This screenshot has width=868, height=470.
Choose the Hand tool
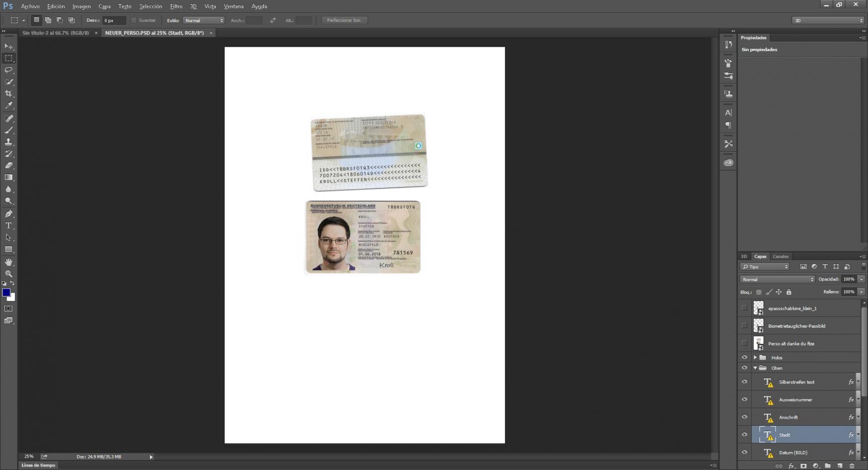coord(9,262)
